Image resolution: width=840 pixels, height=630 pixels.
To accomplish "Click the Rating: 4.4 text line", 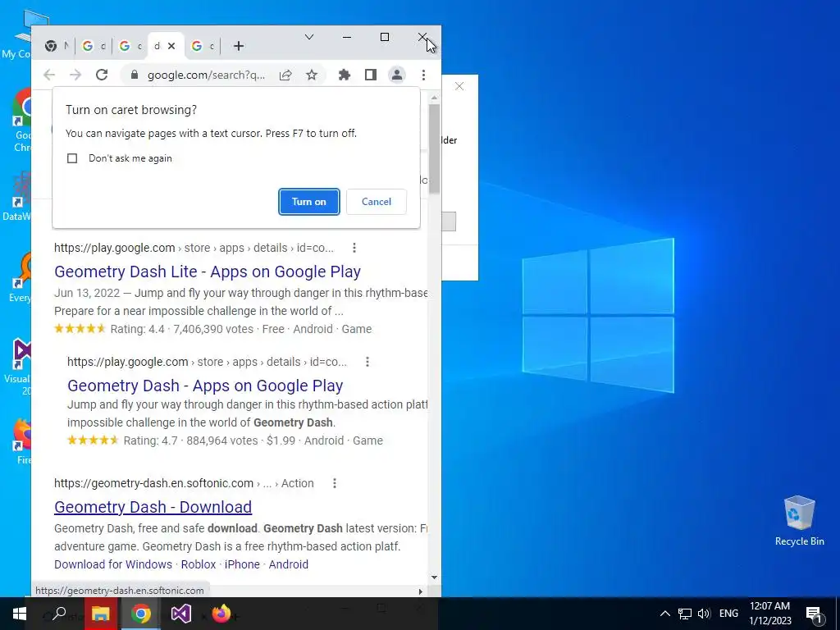I will [212, 329].
